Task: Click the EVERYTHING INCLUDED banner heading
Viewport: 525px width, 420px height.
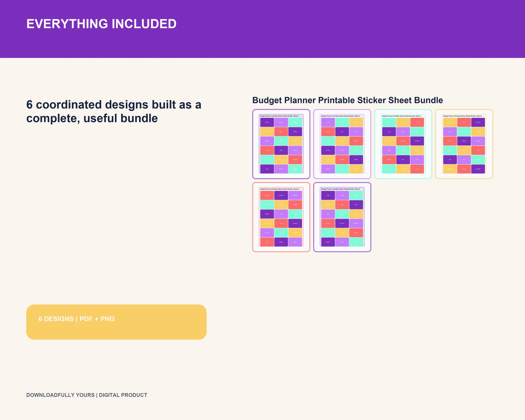Action: [x=101, y=24]
